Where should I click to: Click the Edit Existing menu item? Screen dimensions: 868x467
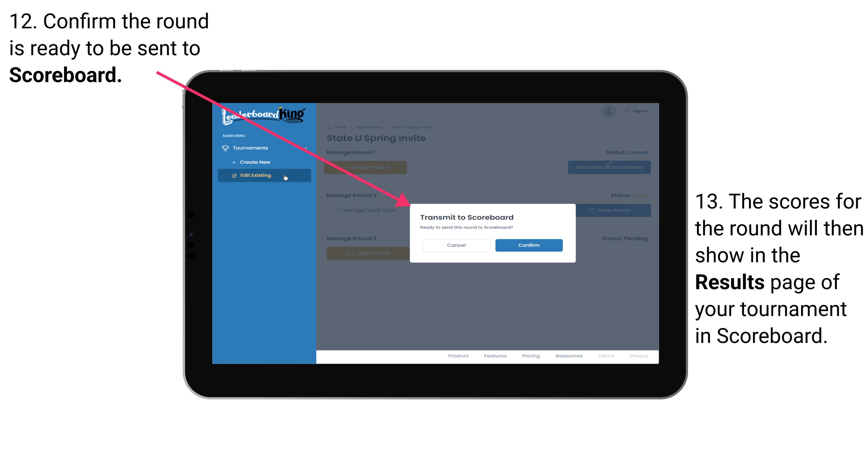point(263,175)
